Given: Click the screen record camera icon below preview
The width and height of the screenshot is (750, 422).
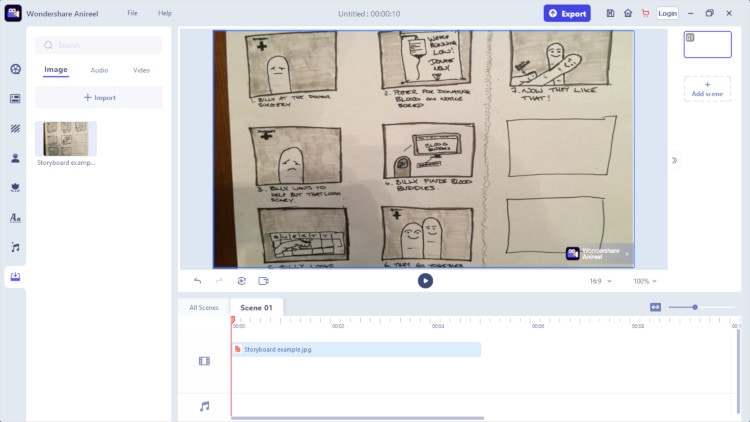Looking at the screenshot, I should tap(264, 281).
